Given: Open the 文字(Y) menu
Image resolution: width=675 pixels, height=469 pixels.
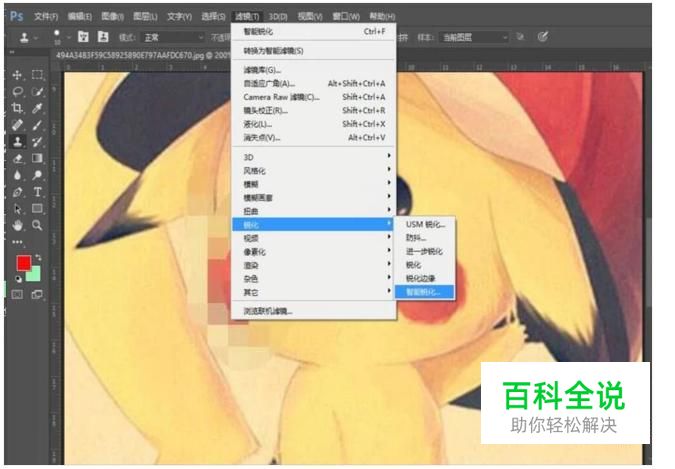Looking at the screenshot, I should (179, 16).
